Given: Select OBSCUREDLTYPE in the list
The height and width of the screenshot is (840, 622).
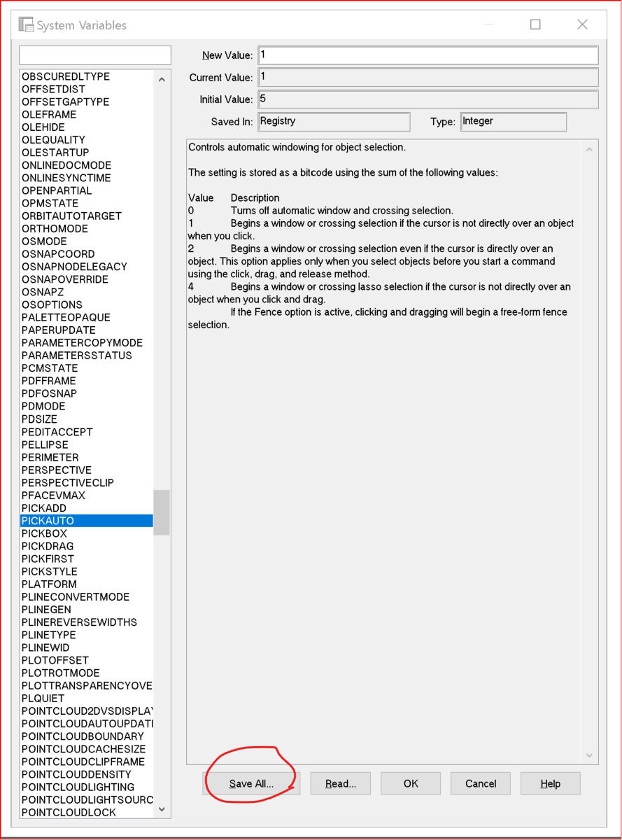Looking at the screenshot, I should (66, 76).
